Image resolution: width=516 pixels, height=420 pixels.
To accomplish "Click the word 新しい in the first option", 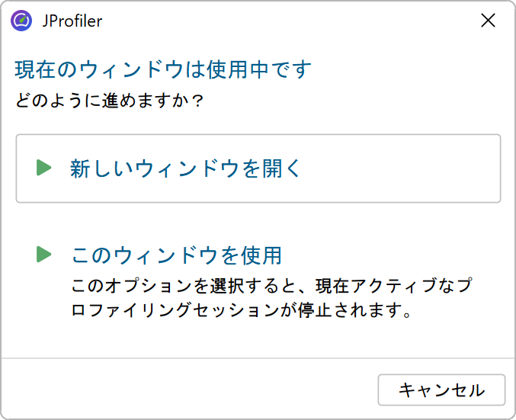I will coord(101,168).
